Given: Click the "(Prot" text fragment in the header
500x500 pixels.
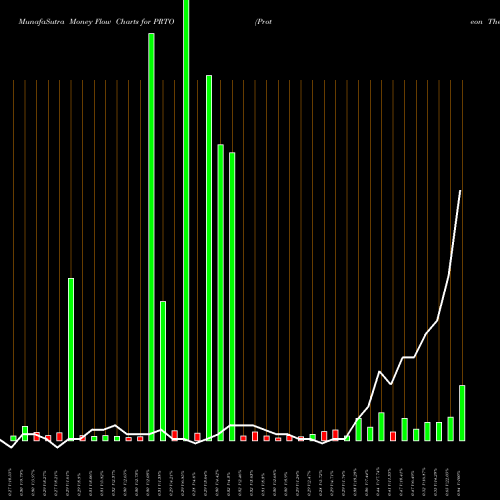Looking at the screenshot, I should pyautogui.click(x=263, y=22).
